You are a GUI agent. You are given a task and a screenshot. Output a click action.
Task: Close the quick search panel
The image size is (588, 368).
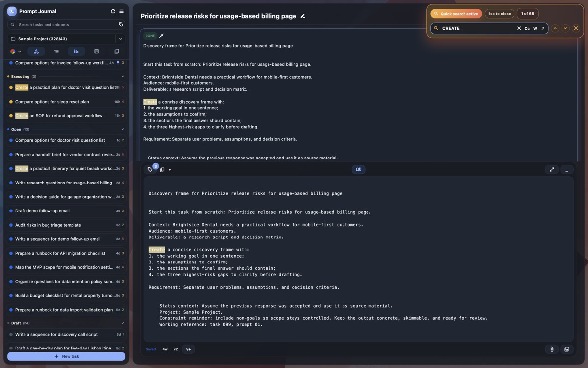pyautogui.click(x=576, y=28)
